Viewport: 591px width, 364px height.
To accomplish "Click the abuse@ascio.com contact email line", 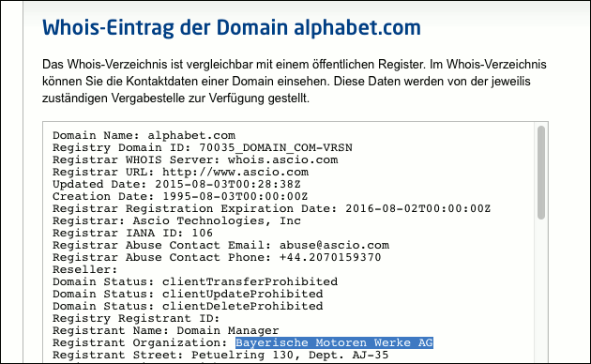I will click(220, 245).
